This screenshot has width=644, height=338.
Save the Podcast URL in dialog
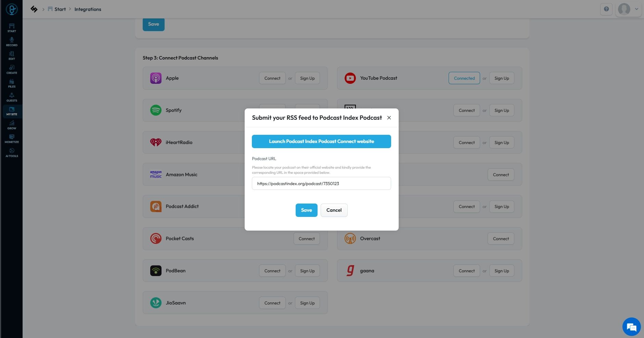click(x=306, y=210)
